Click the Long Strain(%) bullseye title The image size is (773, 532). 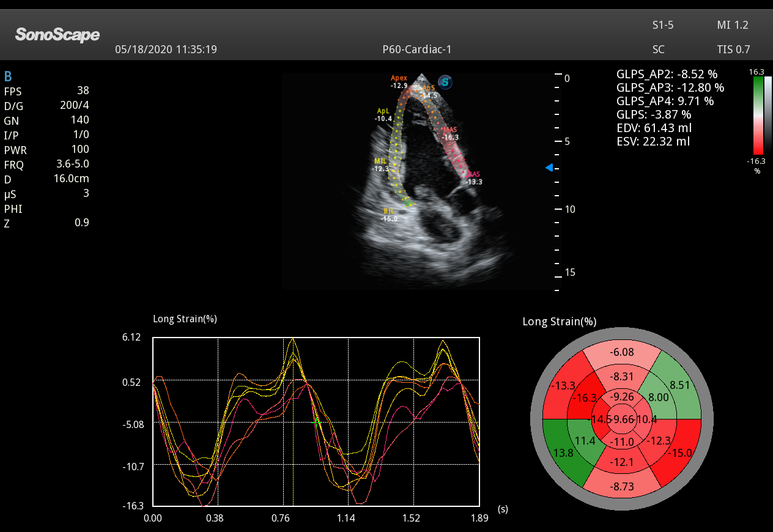[x=560, y=321]
